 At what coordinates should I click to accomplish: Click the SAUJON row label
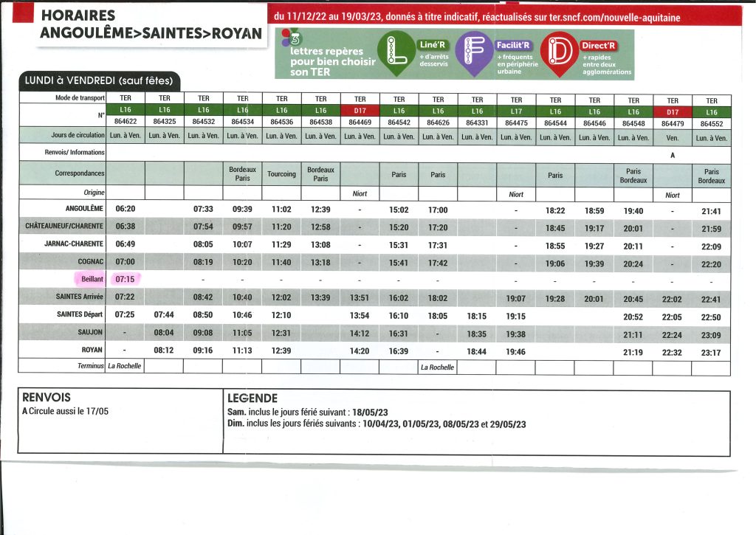click(x=90, y=332)
